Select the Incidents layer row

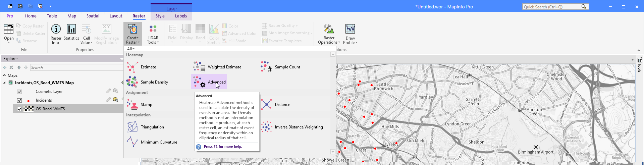(68, 100)
